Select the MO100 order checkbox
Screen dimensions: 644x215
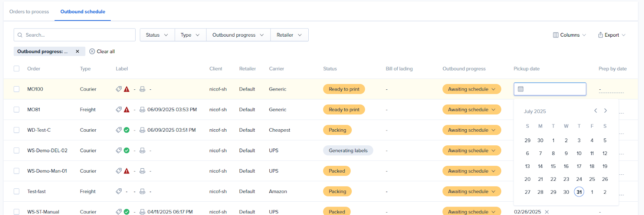coord(17,89)
